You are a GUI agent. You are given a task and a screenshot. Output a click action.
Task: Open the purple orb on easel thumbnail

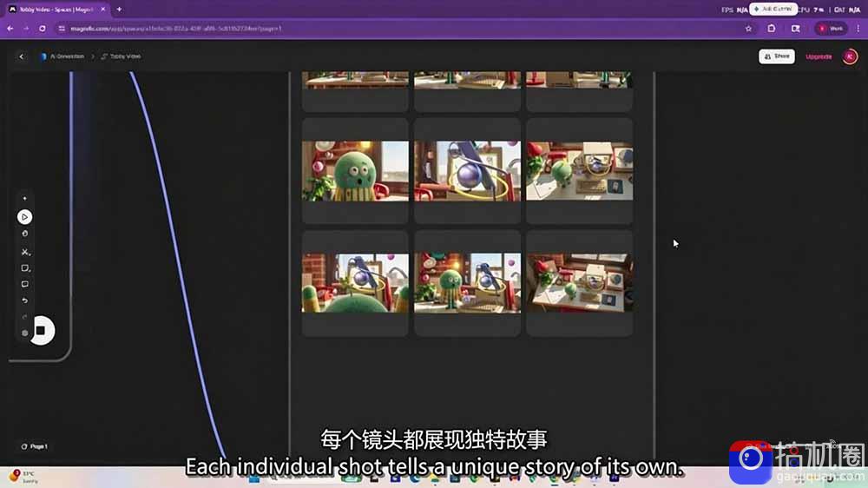point(467,171)
